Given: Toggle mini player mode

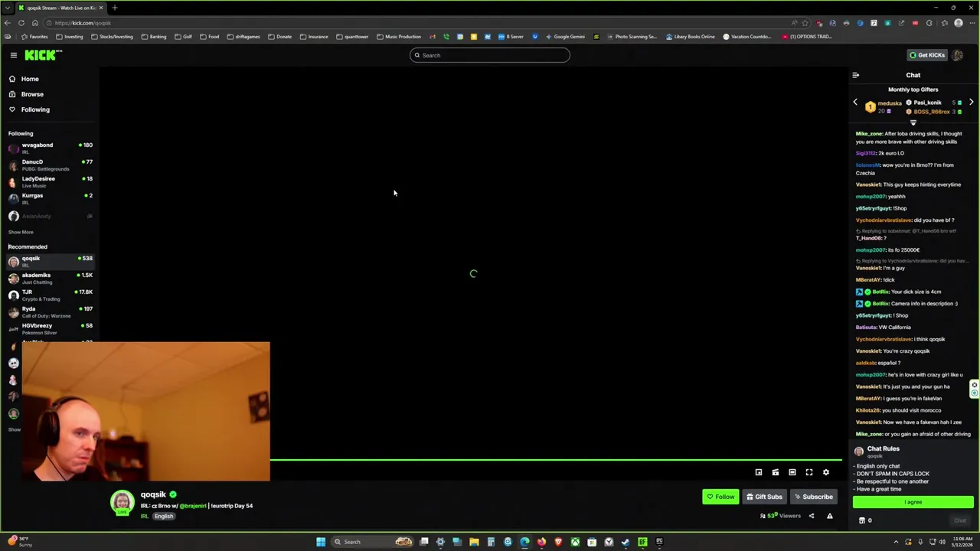Looking at the screenshot, I should coord(759,472).
